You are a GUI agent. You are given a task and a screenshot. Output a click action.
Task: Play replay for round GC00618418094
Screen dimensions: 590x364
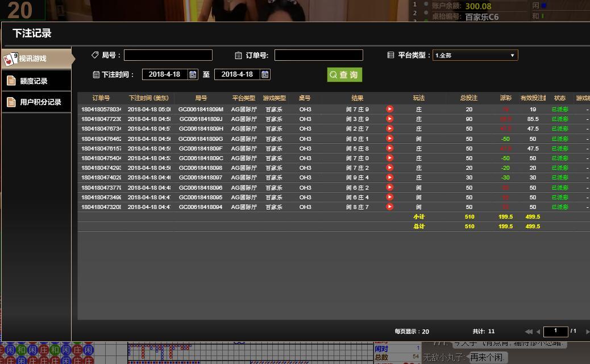(389, 207)
